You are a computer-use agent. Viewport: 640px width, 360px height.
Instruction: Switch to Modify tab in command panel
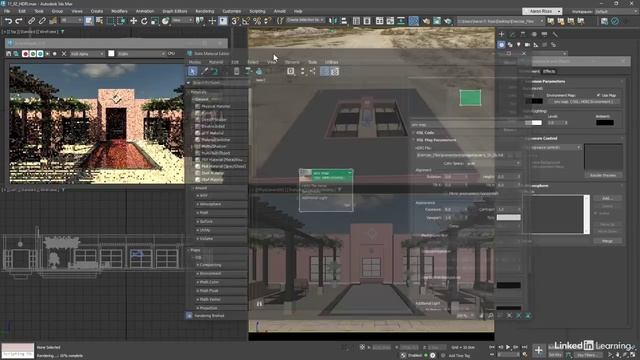click(512, 34)
